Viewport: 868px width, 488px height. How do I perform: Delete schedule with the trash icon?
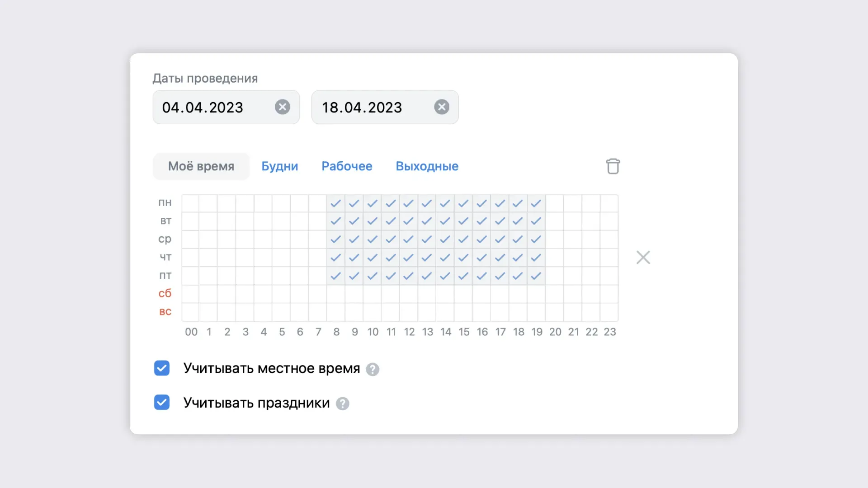click(613, 166)
